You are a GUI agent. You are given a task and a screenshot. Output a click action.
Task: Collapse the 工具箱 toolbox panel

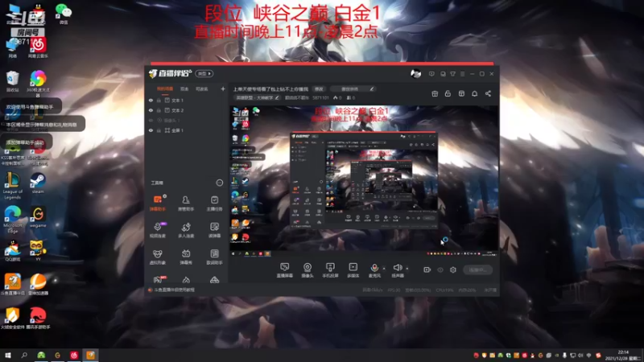[x=220, y=183]
